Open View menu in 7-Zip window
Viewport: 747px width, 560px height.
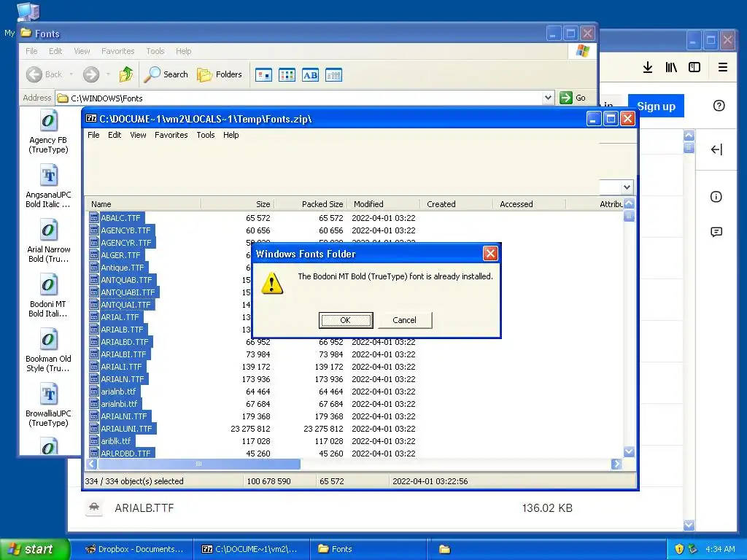138,135
